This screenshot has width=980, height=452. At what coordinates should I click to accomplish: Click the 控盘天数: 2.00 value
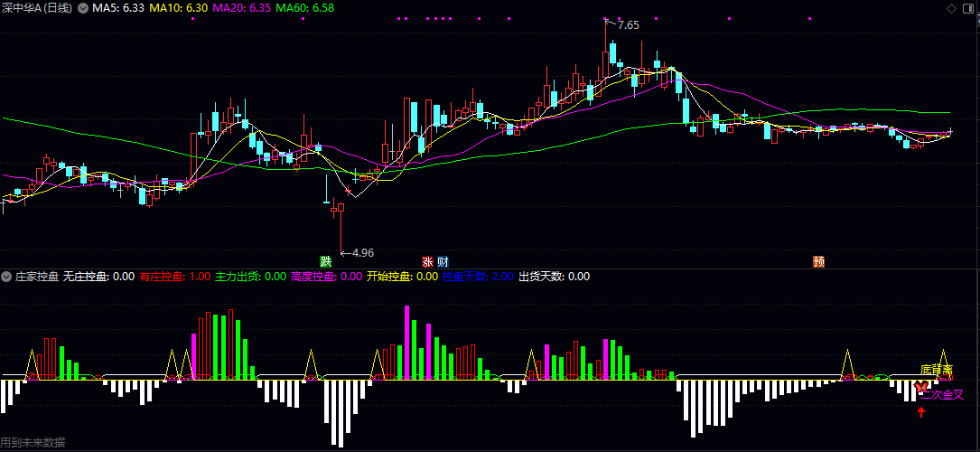point(478,277)
